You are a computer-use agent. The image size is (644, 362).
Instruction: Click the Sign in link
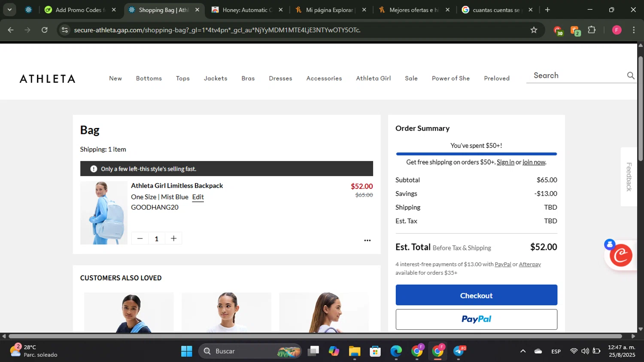505,162
